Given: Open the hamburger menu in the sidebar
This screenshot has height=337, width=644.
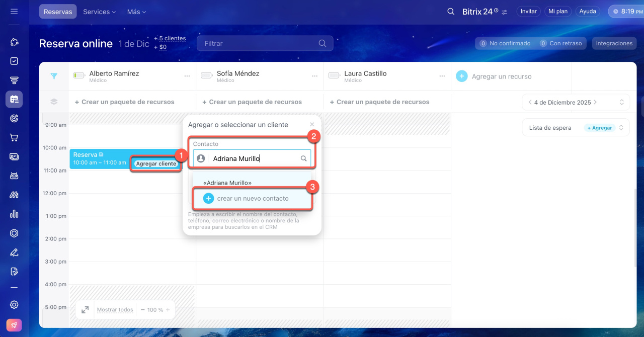Looking at the screenshot, I should click(14, 11).
